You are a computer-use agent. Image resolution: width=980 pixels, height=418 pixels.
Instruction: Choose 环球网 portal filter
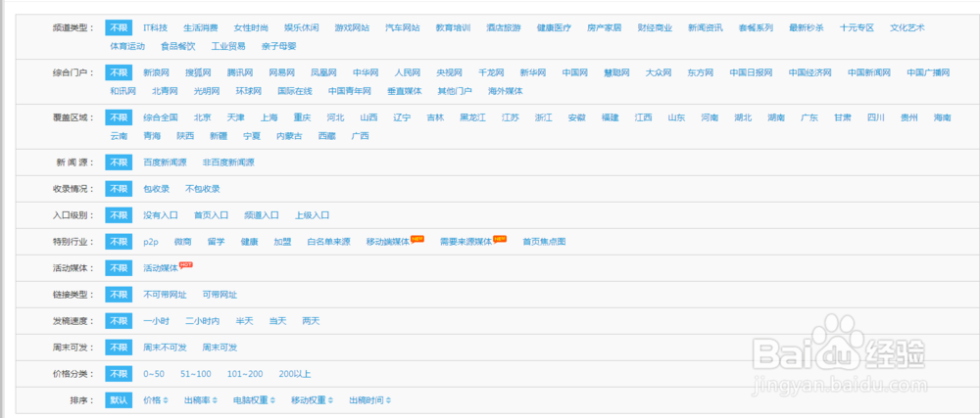(x=249, y=91)
